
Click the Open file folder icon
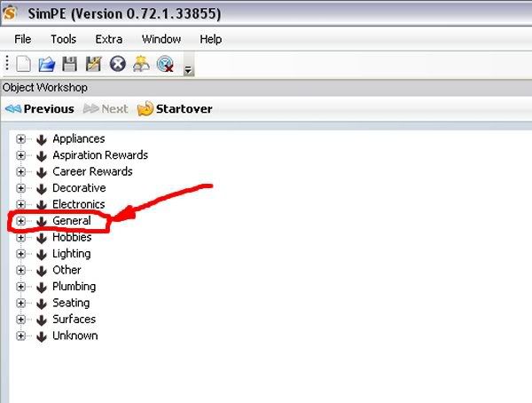46,64
